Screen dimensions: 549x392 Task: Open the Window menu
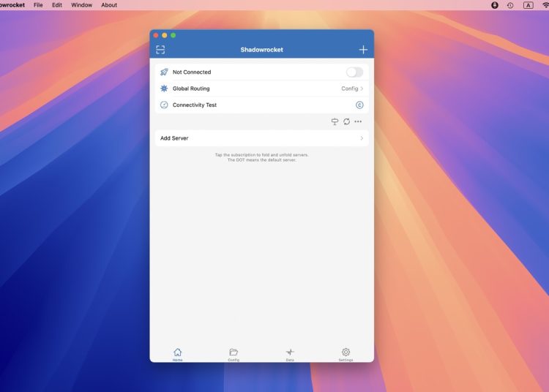[x=81, y=5]
